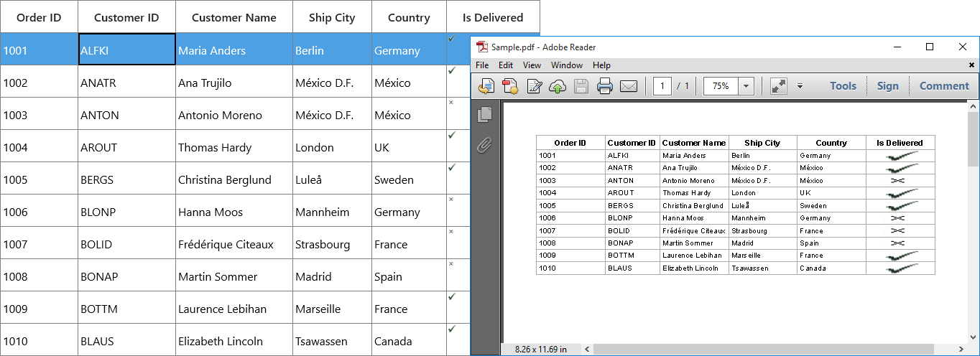Open the View menu
The image size is (980, 356).
click(x=532, y=65)
